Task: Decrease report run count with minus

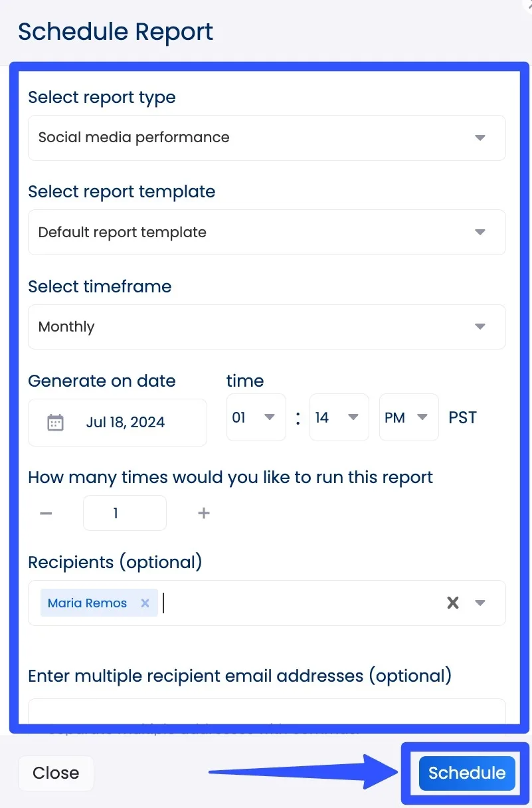Action: click(46, 514)
